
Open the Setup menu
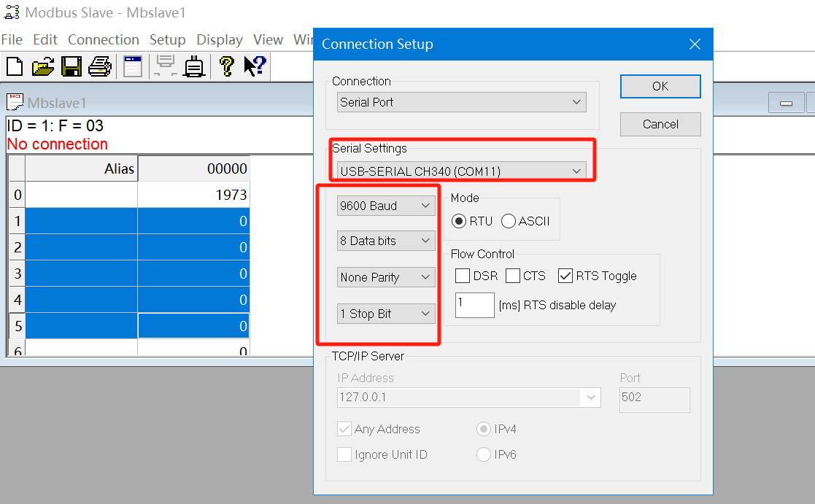coord(167,40)
